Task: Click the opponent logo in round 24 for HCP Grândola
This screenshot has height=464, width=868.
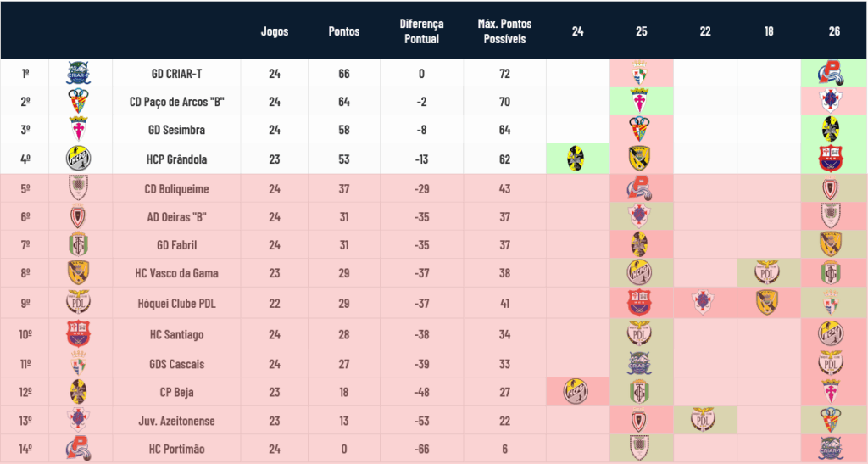Action: [576, 159]
